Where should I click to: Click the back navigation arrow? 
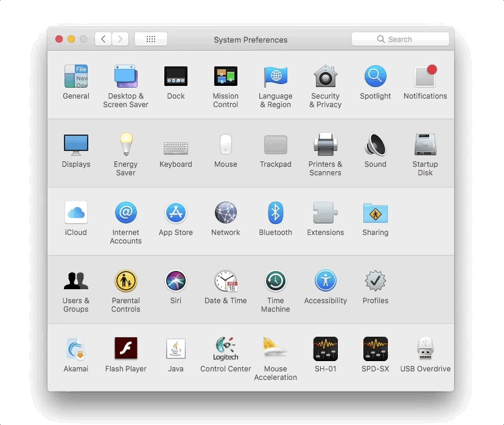103,39
